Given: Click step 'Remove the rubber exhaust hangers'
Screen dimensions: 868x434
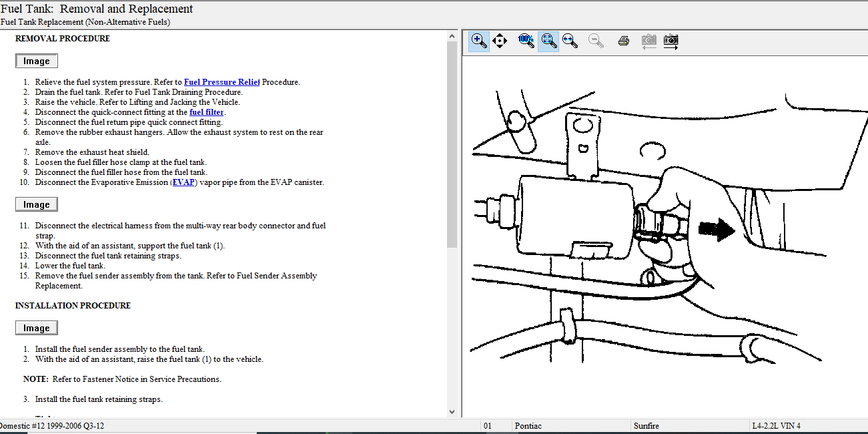Looking at the screenshot, I should 179,137.
